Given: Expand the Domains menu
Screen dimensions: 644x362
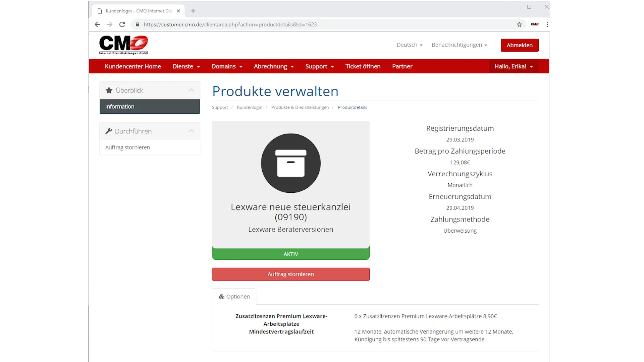Looking at the screenshot, I should [227, 66].
